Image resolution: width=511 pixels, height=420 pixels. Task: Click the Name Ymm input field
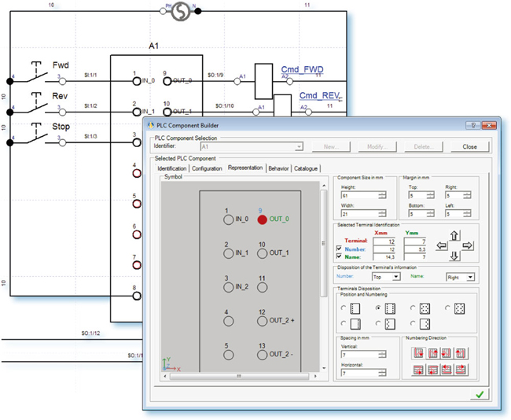click(x=415, y=257)
